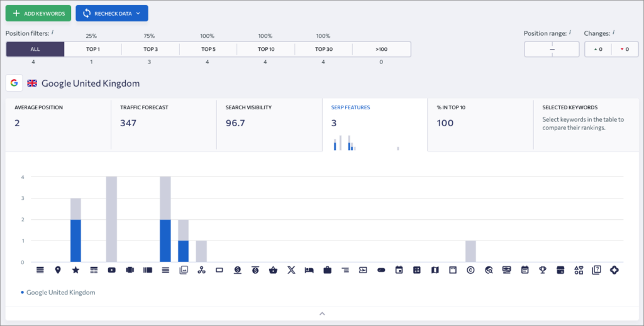This screenshot has height=326, width=644.
Task: Click the 25% label above TOP 1
Action: click(91, 36)
